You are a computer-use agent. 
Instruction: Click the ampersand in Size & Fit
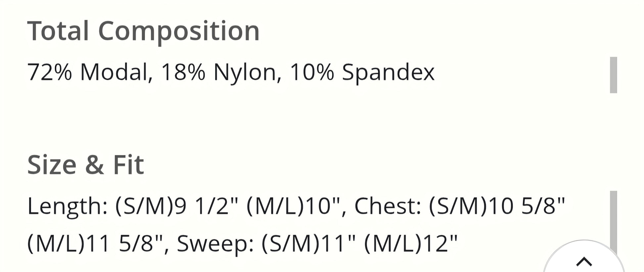(94, 165)
